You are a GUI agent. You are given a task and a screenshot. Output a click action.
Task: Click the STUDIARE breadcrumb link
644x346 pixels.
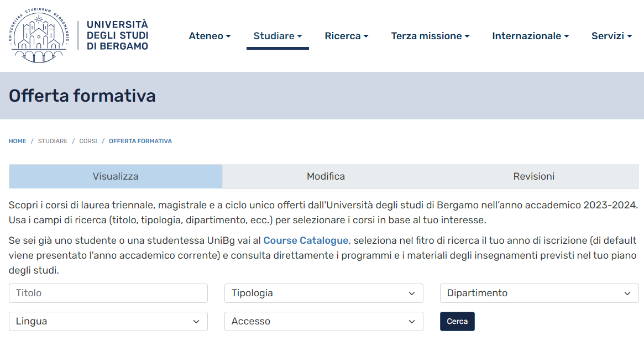point(53,141)
